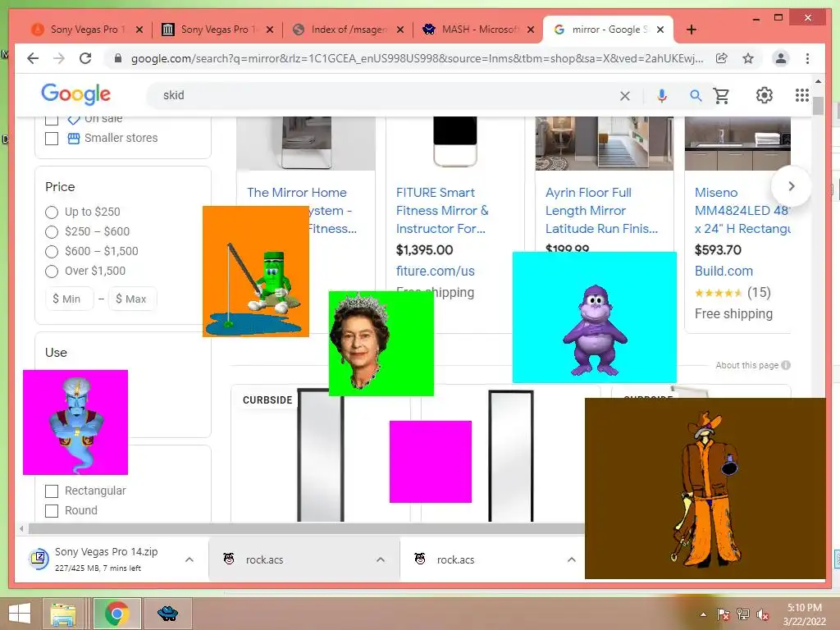The height and width of the screenshot is (630, 840).
Task: Close the mirror Google tab
Action: [x=660, y=30]
